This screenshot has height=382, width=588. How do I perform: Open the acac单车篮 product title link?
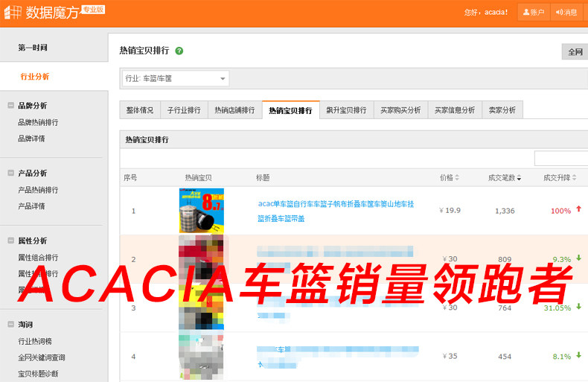336,211
